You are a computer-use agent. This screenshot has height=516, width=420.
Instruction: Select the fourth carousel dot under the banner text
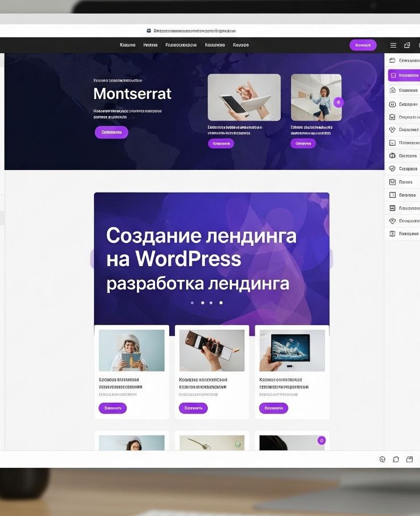click(221, 303)
